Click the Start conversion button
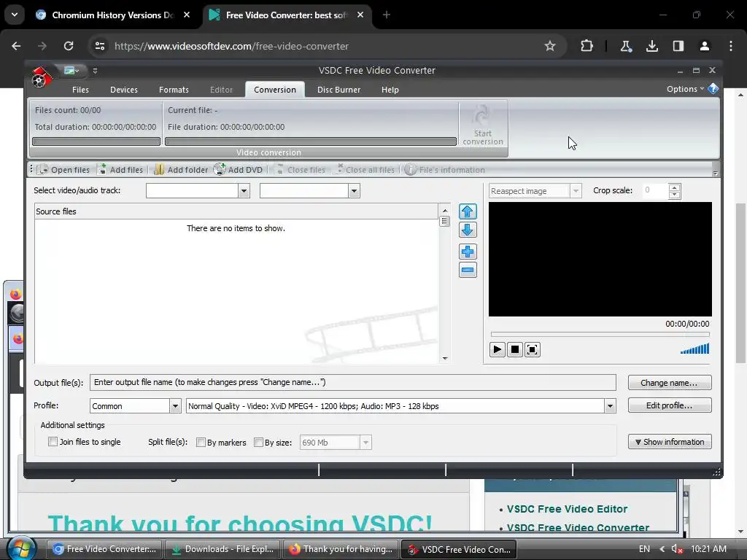 (483, 125)
